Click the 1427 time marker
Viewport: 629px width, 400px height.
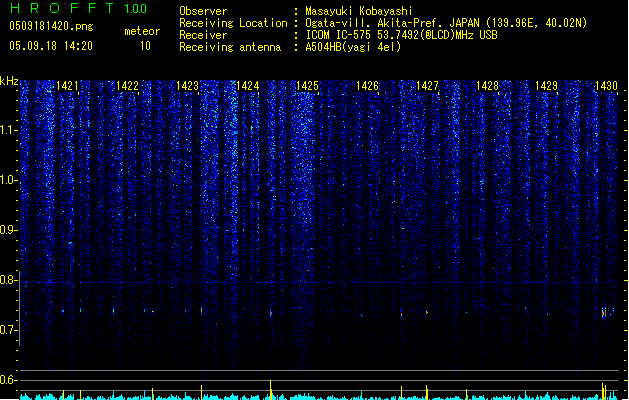coord(427,86)
